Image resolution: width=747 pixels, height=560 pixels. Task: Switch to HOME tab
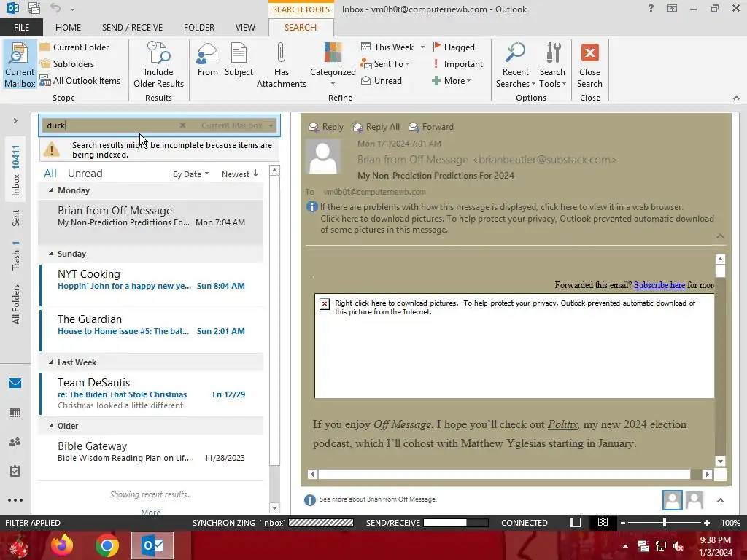click(68, 27)
